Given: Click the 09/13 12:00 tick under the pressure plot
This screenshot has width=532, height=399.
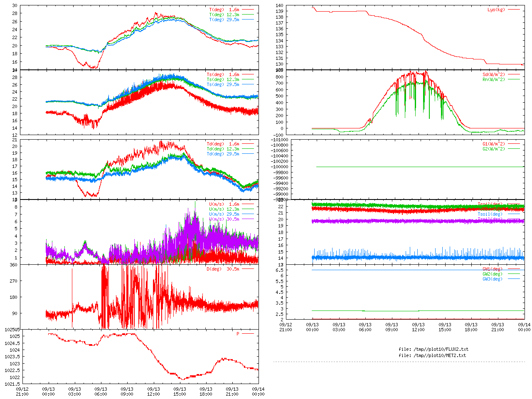Looking at the screenshot, I should click(x=153, y=392).
